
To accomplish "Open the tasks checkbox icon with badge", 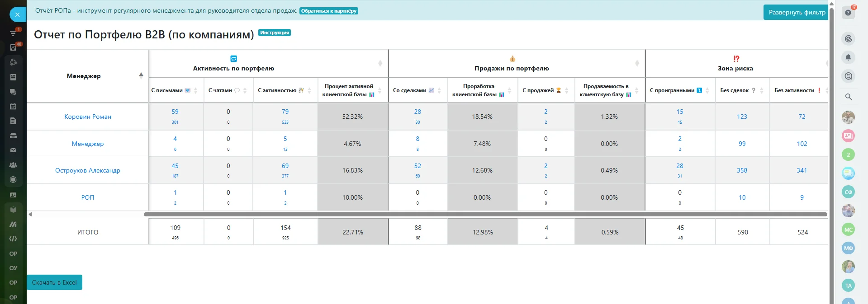I will (x=14, y=47).
